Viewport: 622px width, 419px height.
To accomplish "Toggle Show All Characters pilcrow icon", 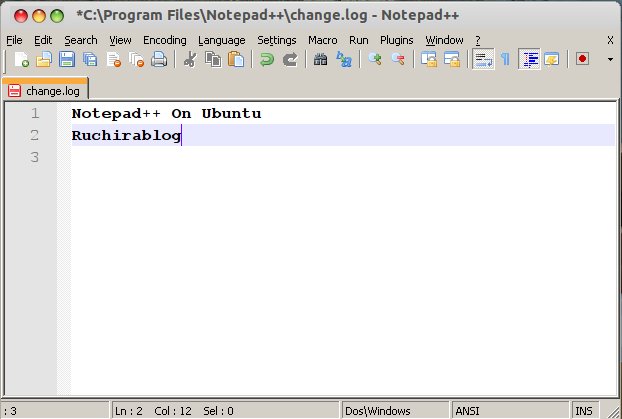I will [x=505, y=60].
